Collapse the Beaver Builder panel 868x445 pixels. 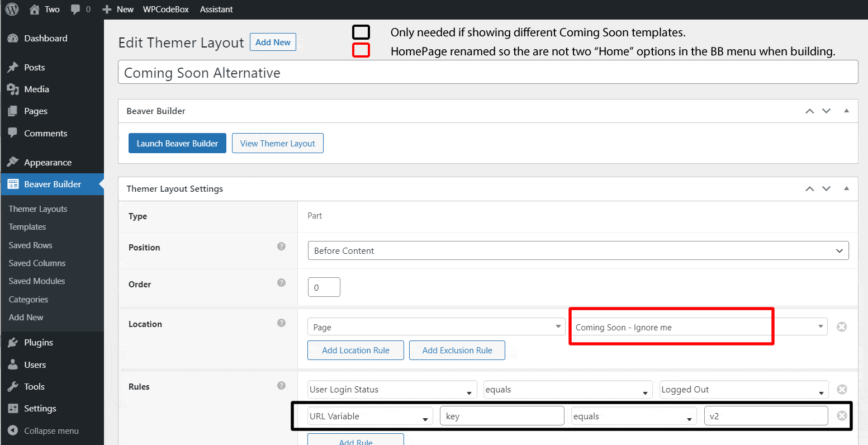(x=846, y=111)
